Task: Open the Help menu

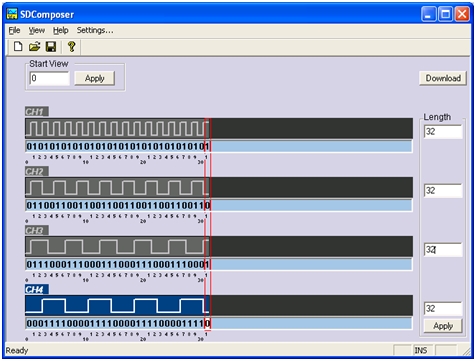Action: 61,30
